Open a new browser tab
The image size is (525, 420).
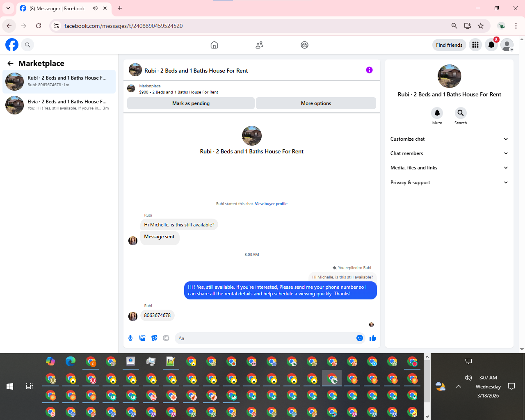[x=120, y=8]
